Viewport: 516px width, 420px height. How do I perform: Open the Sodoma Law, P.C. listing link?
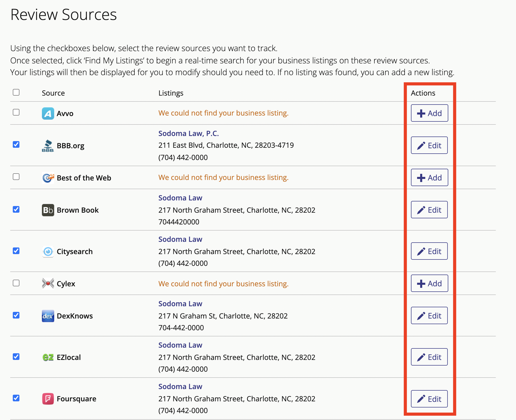[x=189, y=133]
